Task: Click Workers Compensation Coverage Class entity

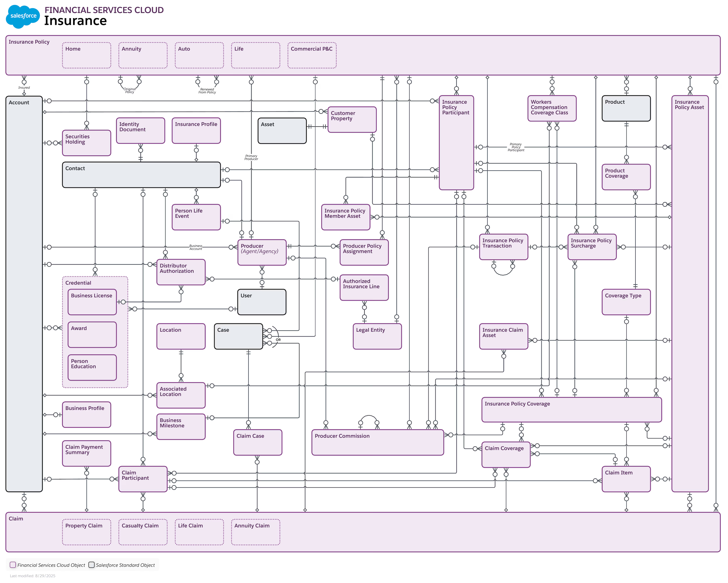Action: [x=552, y=108]
